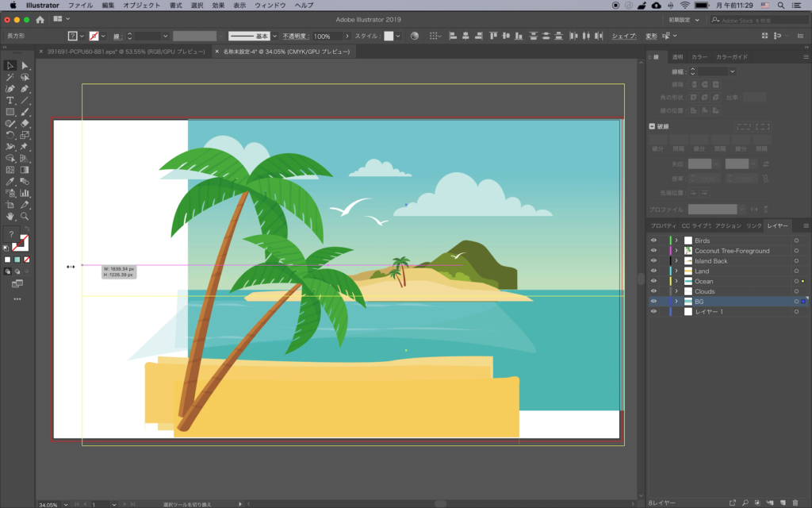Hide the Birds layer
The image size is (812, 508).
coord(653,241)
